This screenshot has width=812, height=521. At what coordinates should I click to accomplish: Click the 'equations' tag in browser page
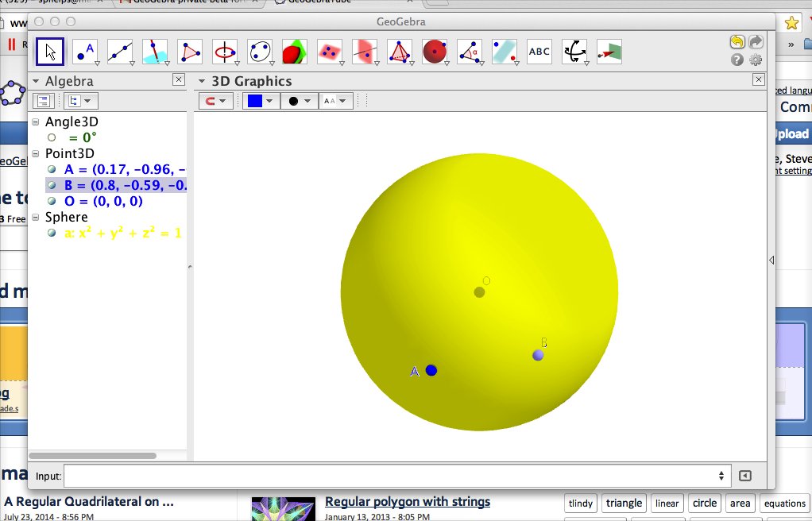784,503
